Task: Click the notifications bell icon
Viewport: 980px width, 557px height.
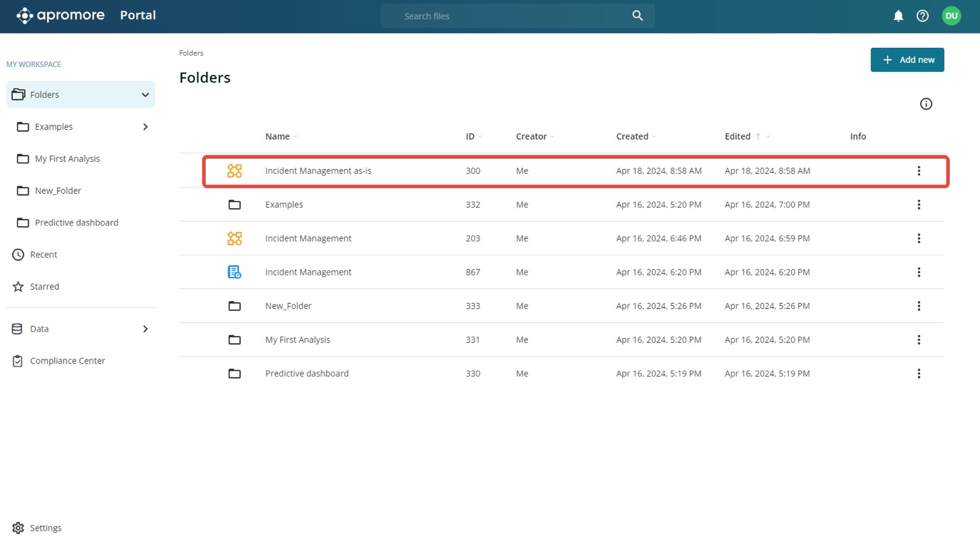Action: [x=898, y=16]
